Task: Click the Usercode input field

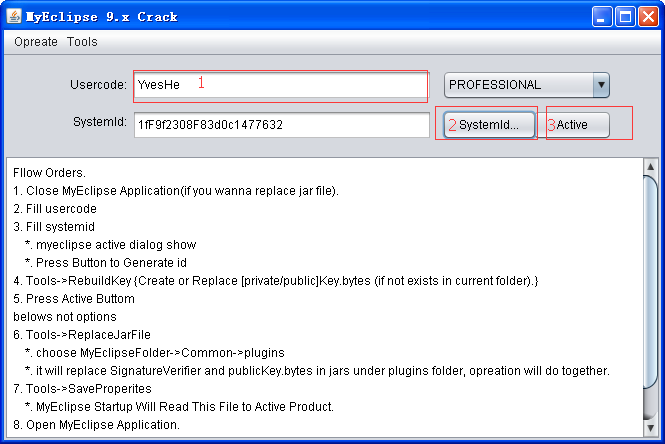Action: point(282,85)
